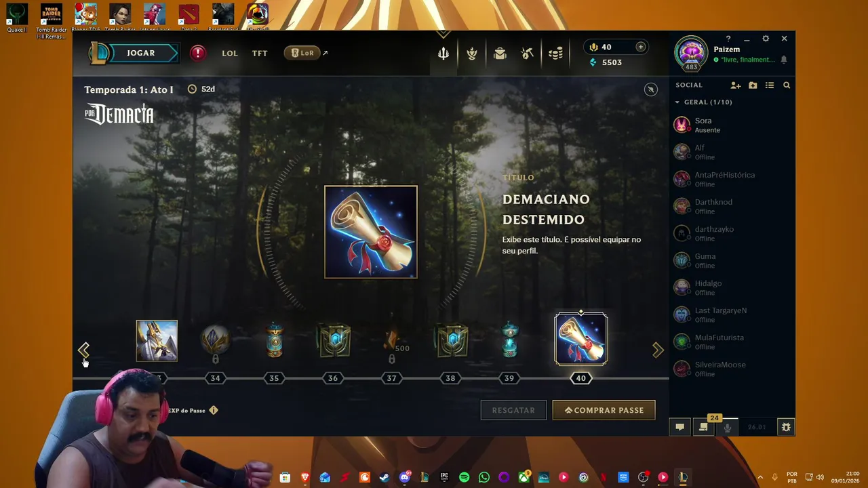Switch to the LOL tab

click(230, 53)
